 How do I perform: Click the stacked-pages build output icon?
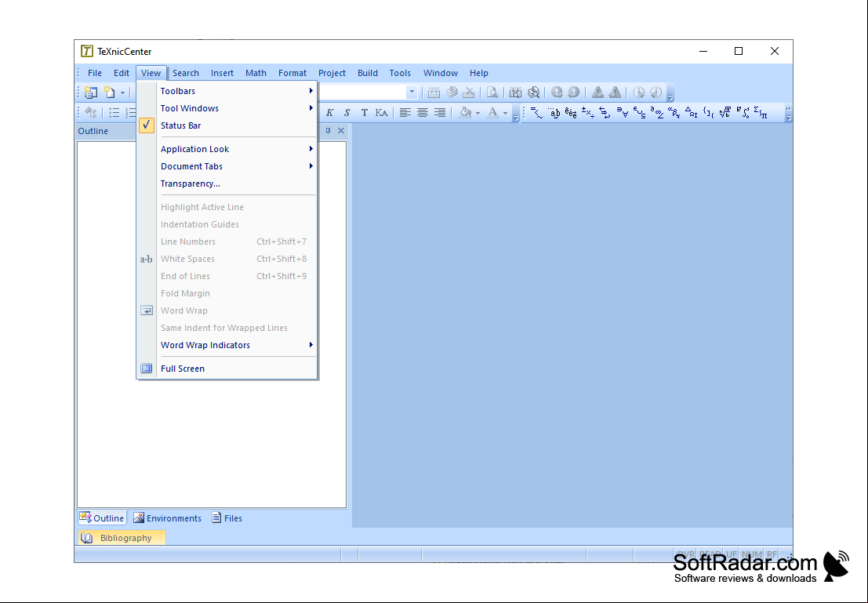[x=452, y=93]
